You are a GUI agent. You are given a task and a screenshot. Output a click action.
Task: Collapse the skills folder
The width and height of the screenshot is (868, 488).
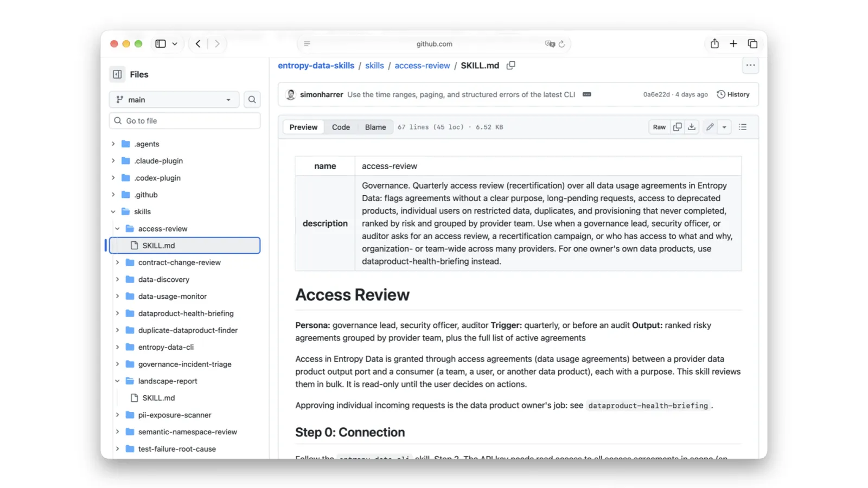coord(113,211)
